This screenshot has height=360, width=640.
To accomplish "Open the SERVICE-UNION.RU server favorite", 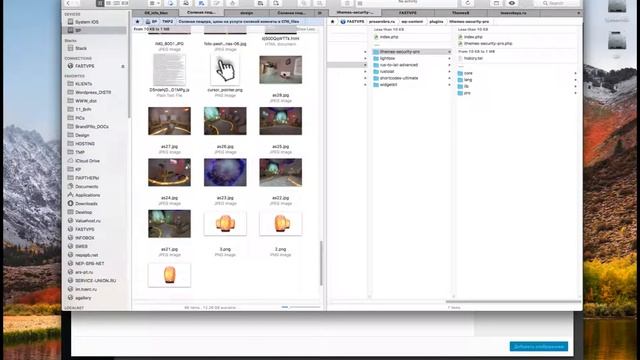I will point(96,281).
